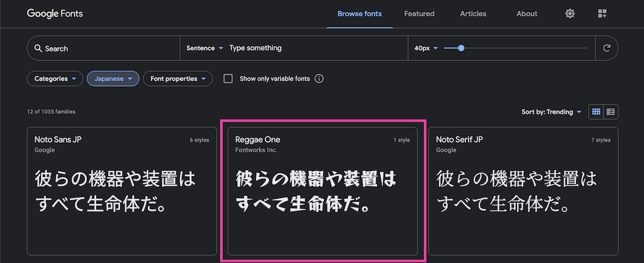Screen dimensions: 644x263
Task: Click the 7 styles label
Action: (601, 140)
